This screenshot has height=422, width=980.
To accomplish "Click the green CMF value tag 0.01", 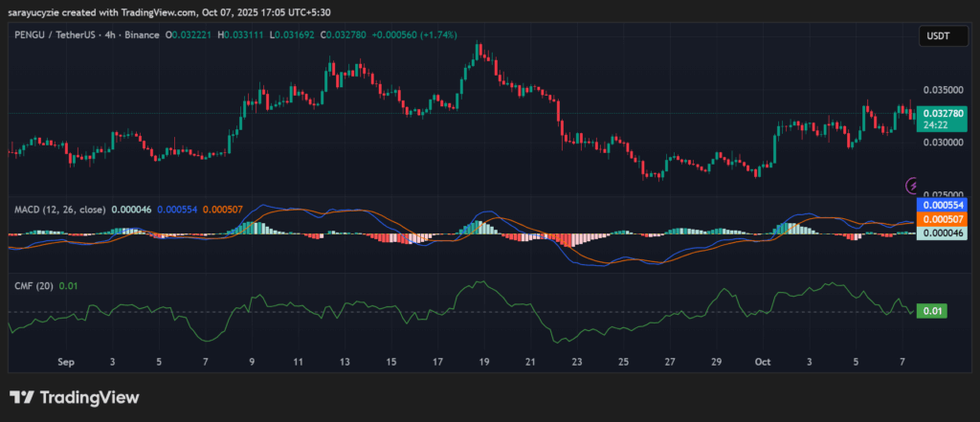I will tap(931, 311).
